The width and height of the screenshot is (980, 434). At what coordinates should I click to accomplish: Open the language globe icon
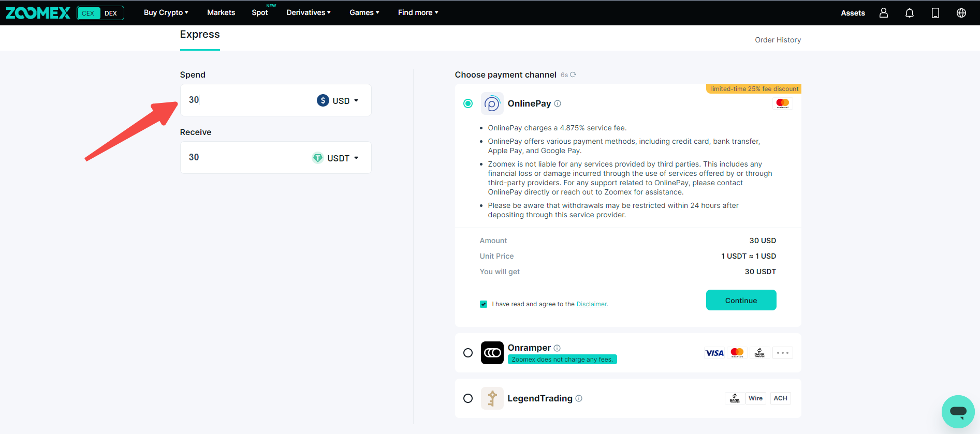961,13
